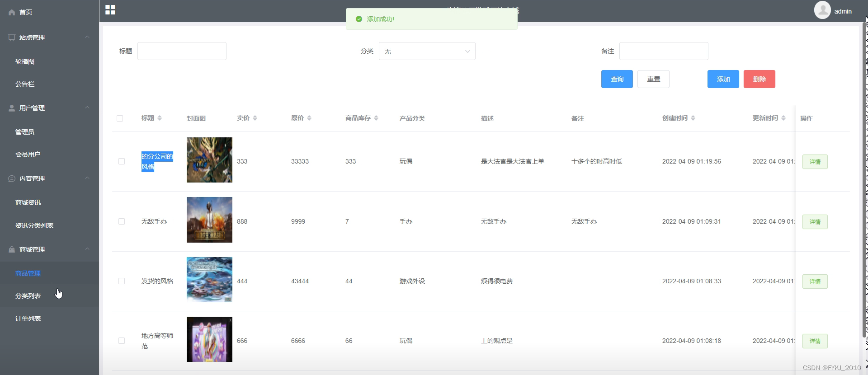Click the 内容管理 chat bubble icon
Screen dimensions: 868x375
pyautogui.click(x=12, y=178)
